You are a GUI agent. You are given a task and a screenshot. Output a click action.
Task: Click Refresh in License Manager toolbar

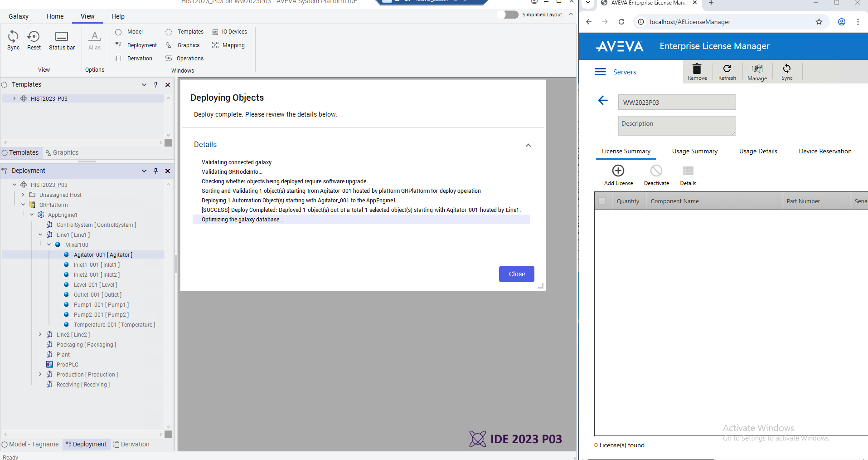[x=727, y=72]
